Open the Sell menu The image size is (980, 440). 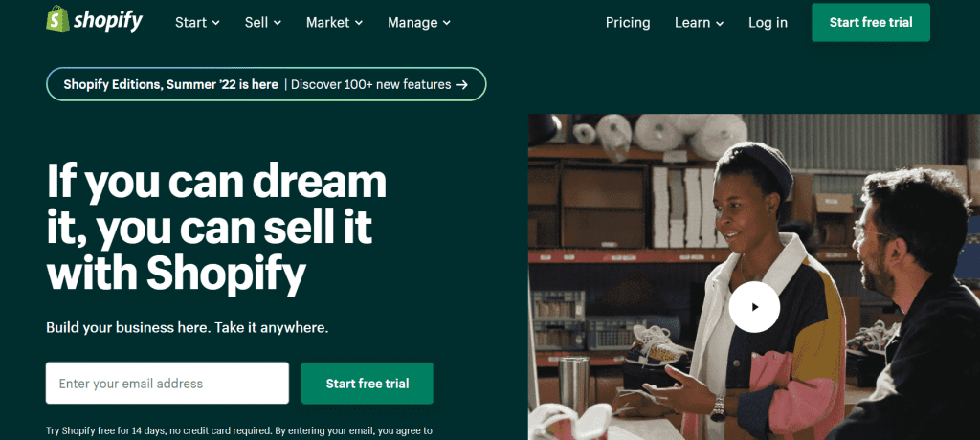click(263, 23)
